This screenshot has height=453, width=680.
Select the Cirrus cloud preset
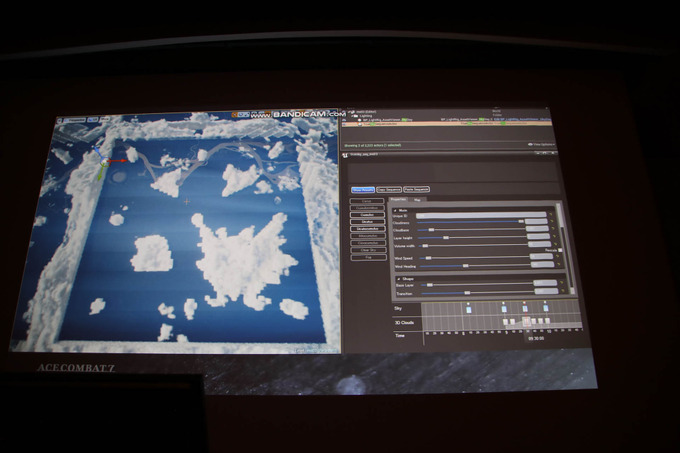tap(367, 201)
